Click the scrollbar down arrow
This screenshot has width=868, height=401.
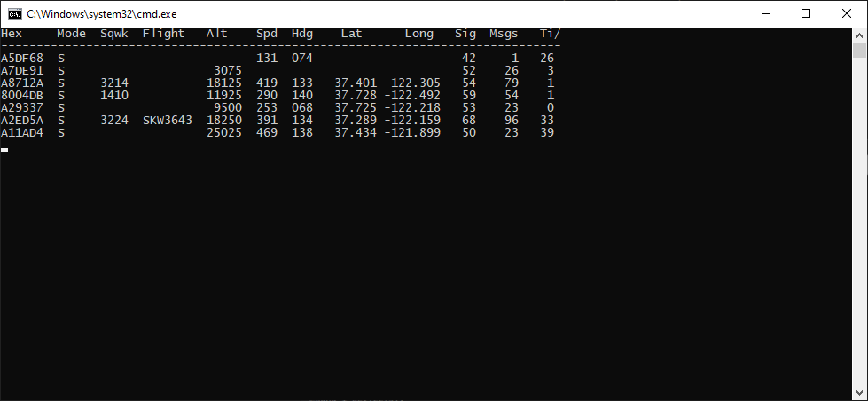(x=859, y=394)
